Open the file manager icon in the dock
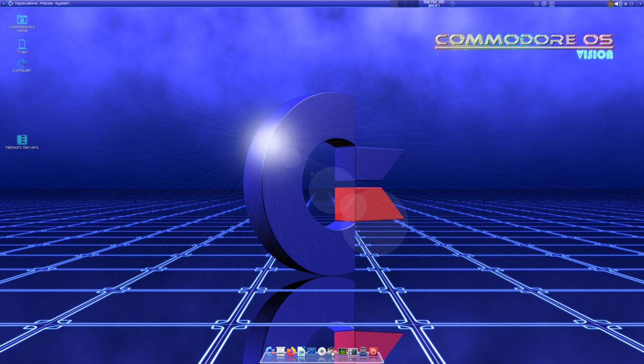 coord(352,352)
